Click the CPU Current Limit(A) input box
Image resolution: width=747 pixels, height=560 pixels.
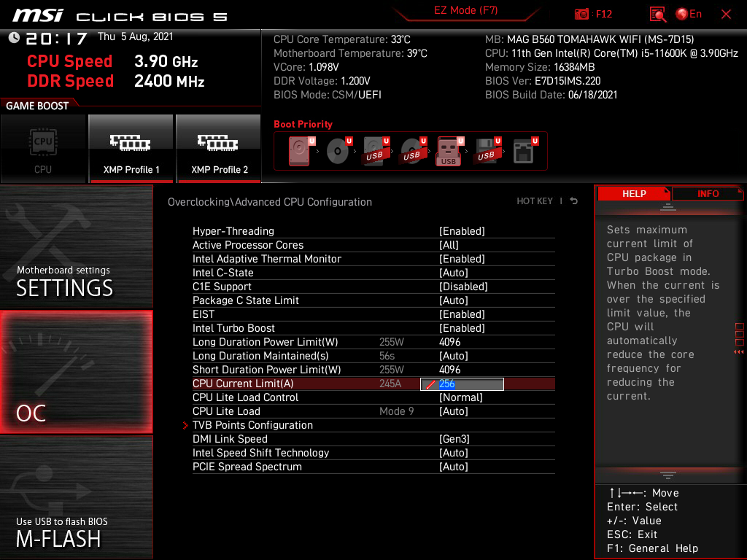point(462,384)
